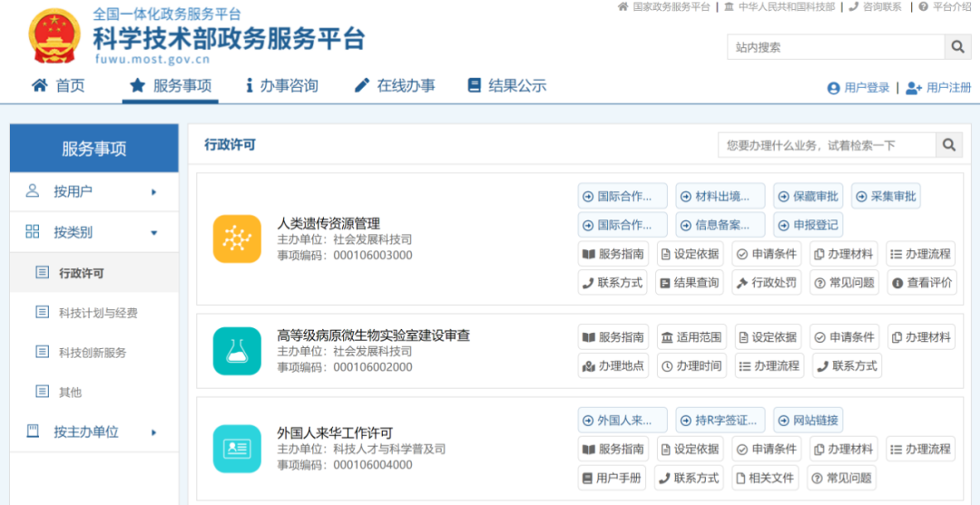Go to the 在线办事 navigation tab
The width and height of the screenshot is (980, 505).
point(395,86)
